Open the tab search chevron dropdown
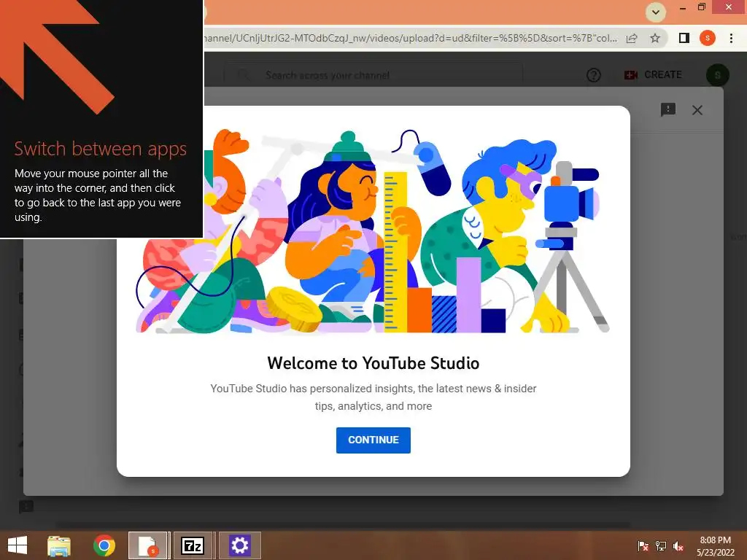Image resolution: width=747 pixels, height=560 pixels. (x=656, y=12)
